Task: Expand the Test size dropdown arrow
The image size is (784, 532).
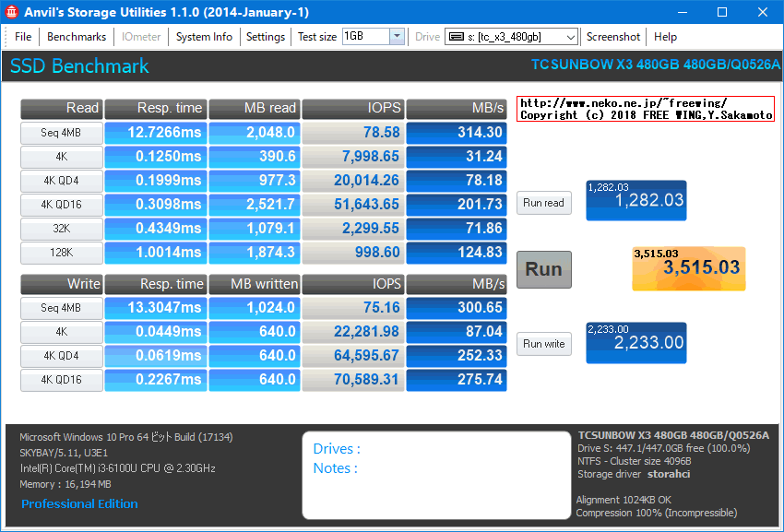Action: click(x=397, y=37)
